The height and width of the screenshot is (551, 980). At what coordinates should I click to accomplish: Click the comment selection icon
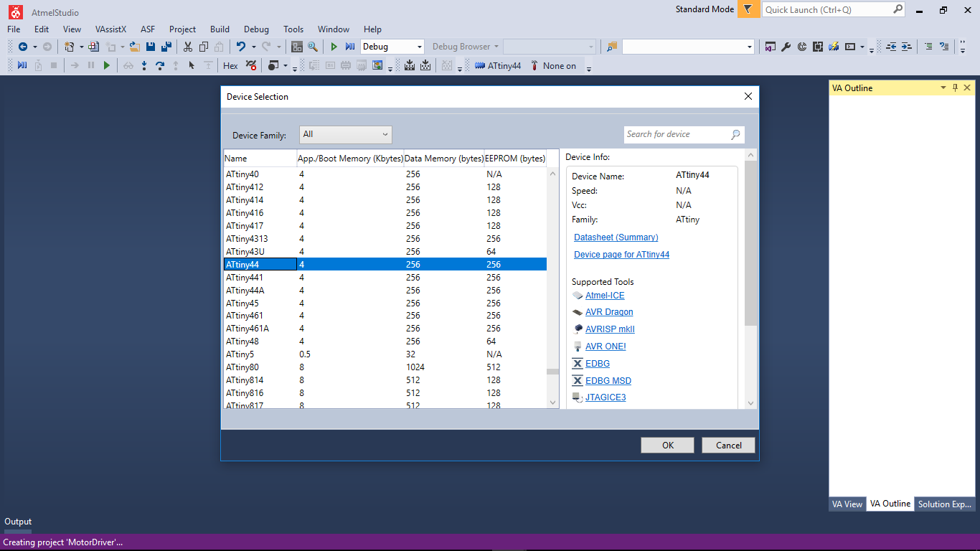pos(928,47)
